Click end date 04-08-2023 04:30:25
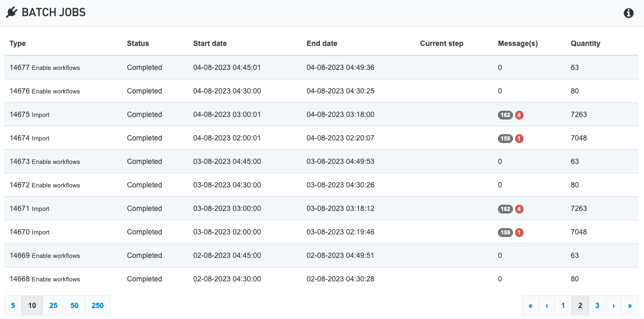 [x=340, y=91]
